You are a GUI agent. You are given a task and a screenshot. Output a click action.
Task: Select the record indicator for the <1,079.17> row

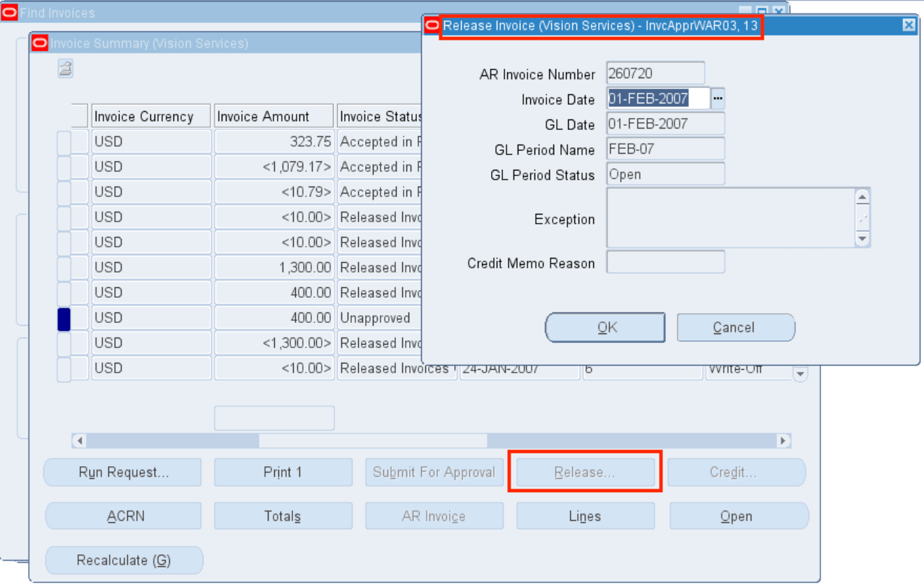point(64,167)
